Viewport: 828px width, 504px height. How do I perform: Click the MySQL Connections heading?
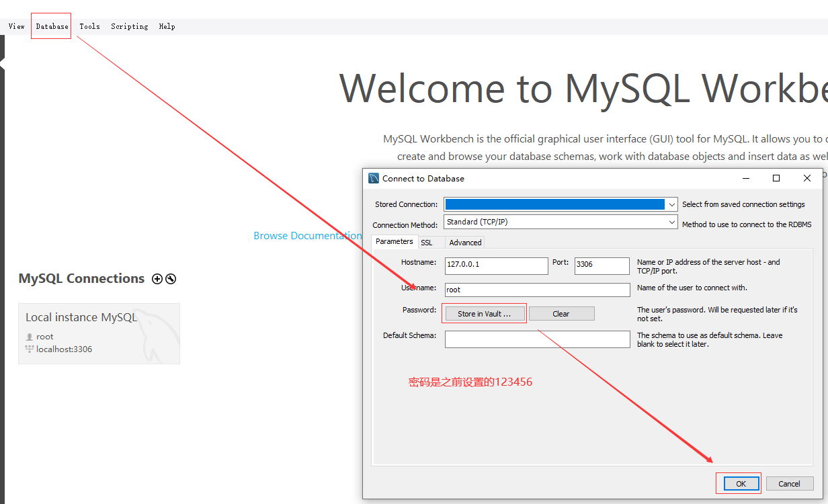click(81, 279)
